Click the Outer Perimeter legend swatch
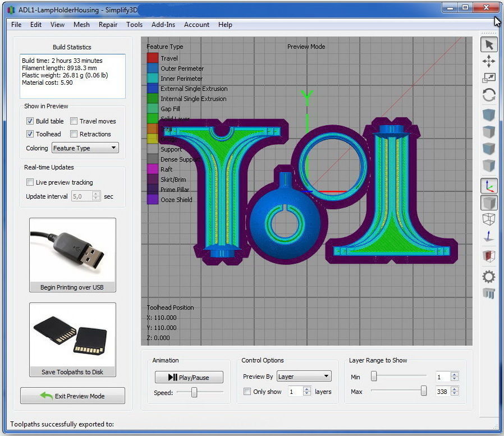This screenshot has height=436, width=504. [153, 68]
